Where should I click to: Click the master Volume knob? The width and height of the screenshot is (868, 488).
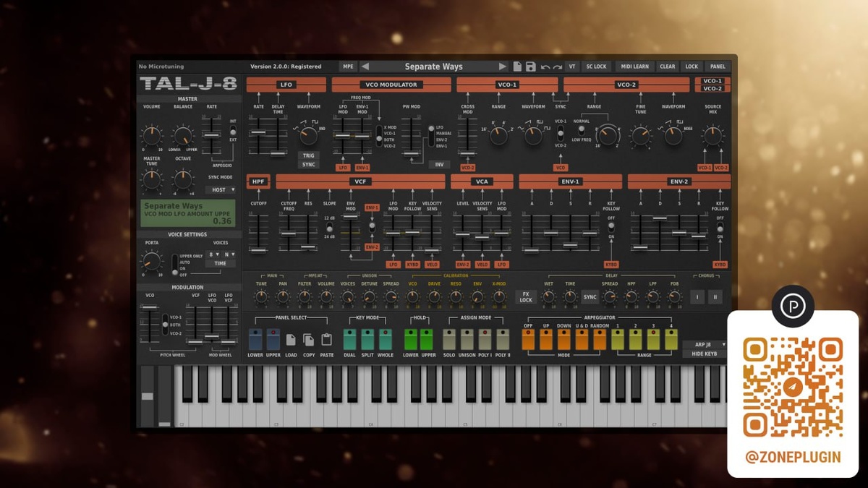[151, 134]
